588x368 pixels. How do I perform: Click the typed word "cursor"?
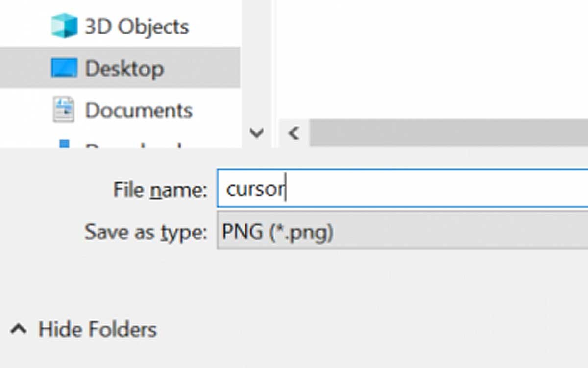pyautogui.click(x=254, y=189)
